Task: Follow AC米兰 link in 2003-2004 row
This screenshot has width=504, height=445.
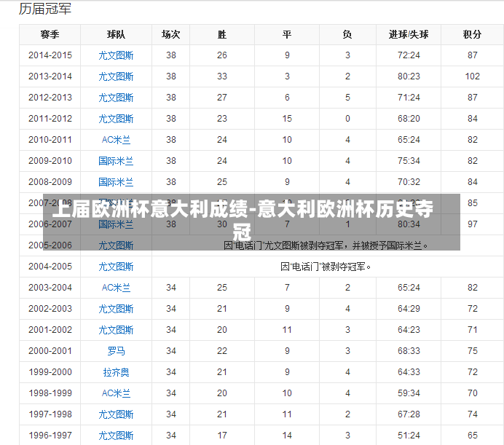Action: 116,288
